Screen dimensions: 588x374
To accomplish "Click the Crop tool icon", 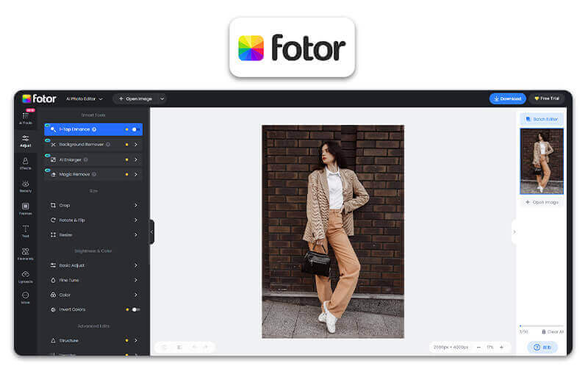I will tap(53, 205).
